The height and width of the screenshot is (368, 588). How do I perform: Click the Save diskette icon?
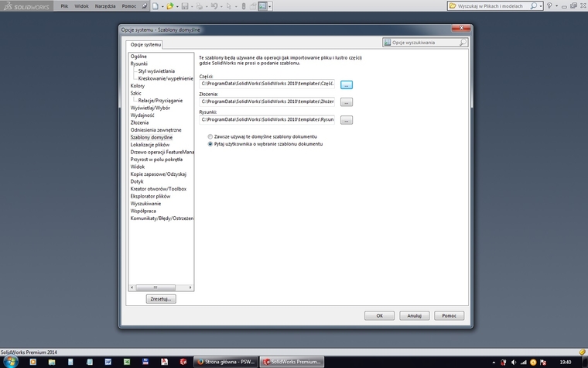[x=185, y=6]
